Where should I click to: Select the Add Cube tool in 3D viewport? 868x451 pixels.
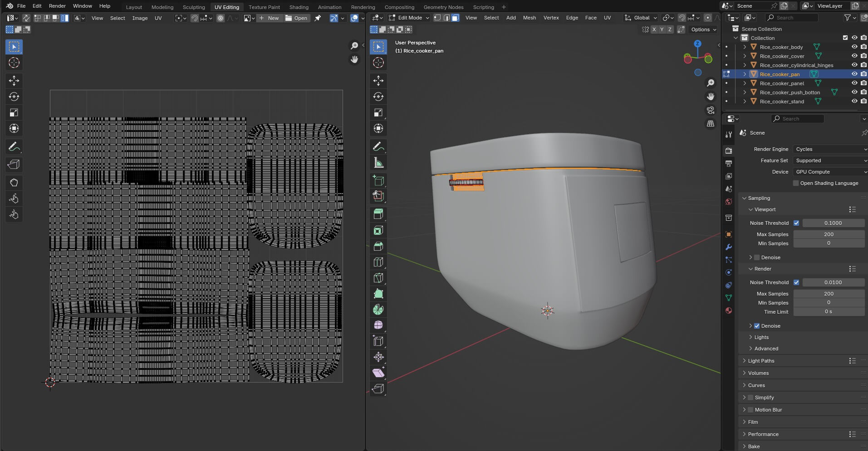(x=378, y=180)
